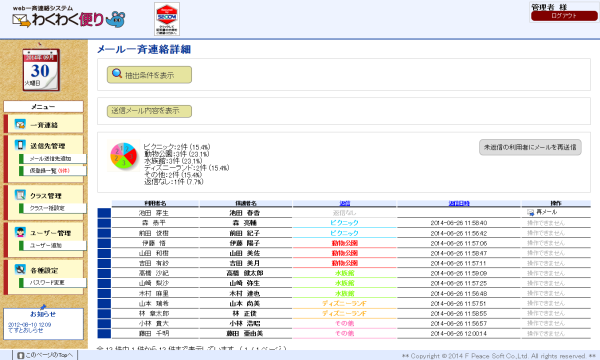This screenshot has width=600, height=360.
Task: Click the 操作 column header
Action: point(556,204)
